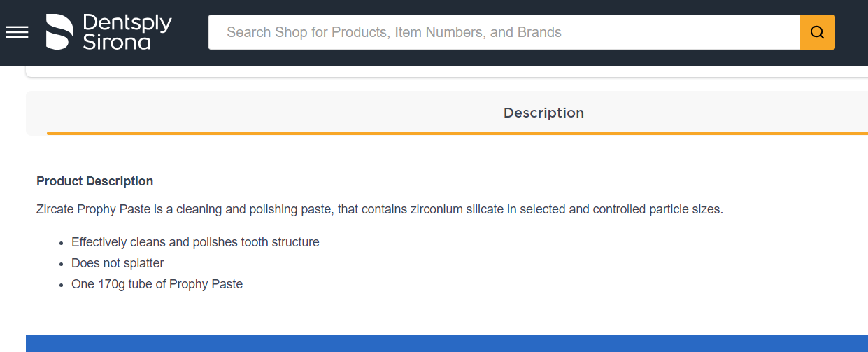Click the Effectively cleans and polishes bullet

[195, 242]
